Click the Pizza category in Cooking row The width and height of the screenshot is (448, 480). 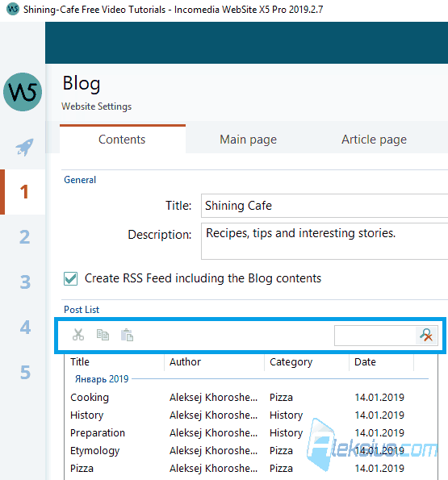[x=281, y=398]
